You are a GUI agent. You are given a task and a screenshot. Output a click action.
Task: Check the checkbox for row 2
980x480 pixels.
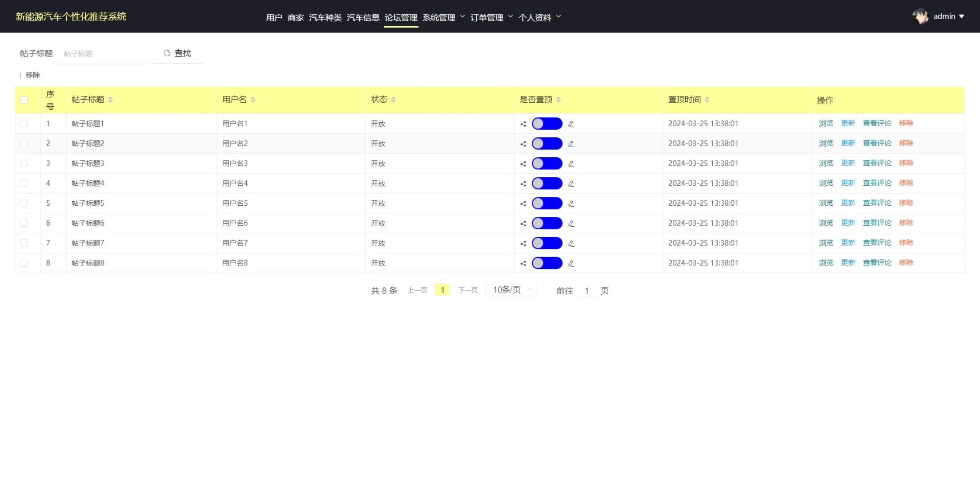coord(24,144)
